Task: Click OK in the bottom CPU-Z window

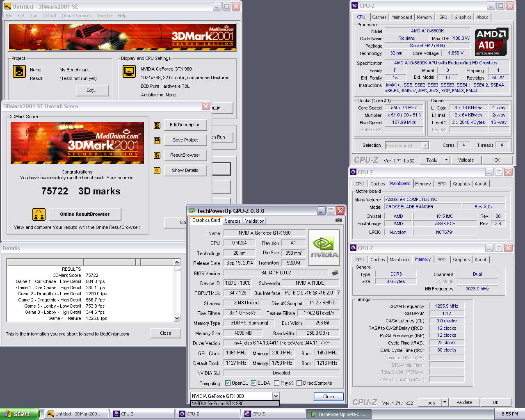Action: click(x=495, y=402)
